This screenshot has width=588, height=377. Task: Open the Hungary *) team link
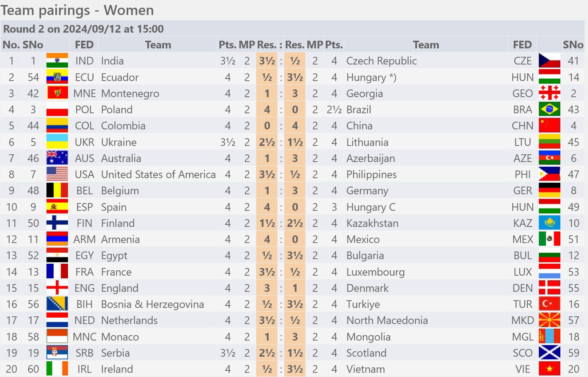pos(371,77)
